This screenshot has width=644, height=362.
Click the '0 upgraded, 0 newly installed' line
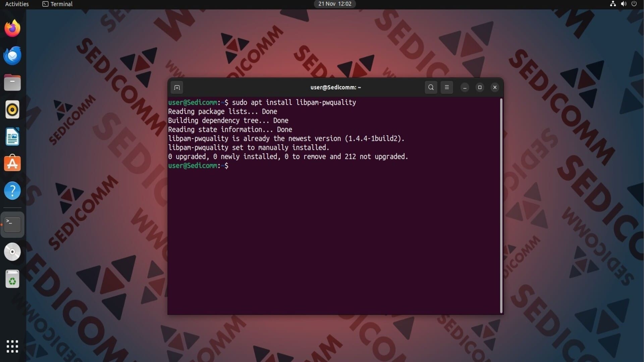[x=288, y=157]
